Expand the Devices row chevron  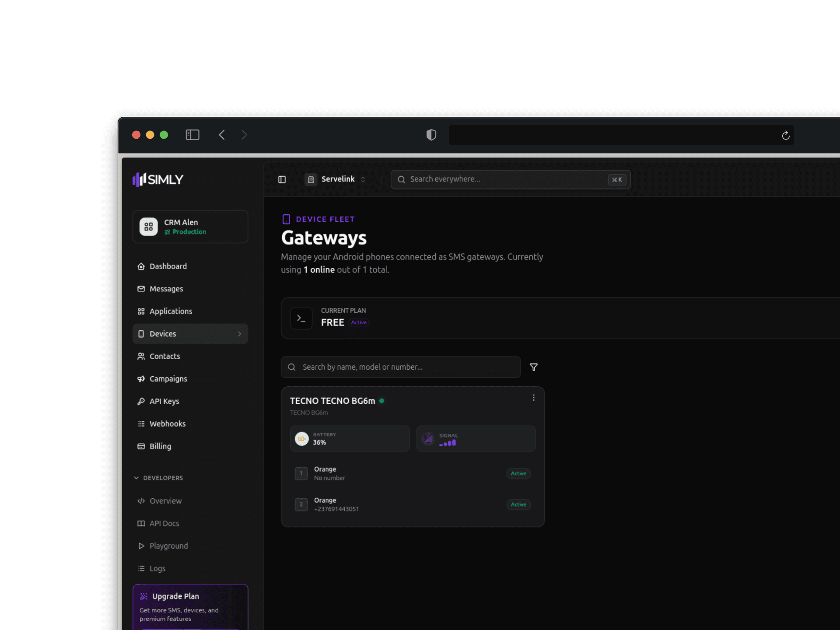click(x=240, y=333)
